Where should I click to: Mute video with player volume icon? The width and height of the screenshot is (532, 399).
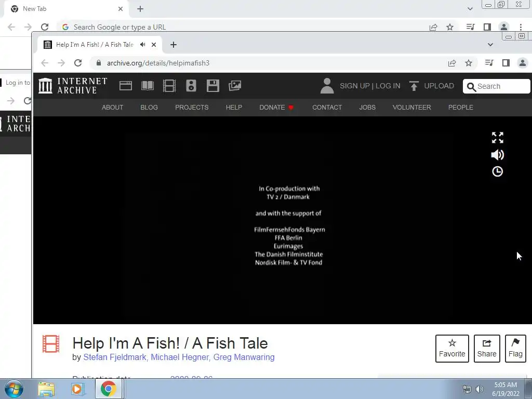pos(497,155)
